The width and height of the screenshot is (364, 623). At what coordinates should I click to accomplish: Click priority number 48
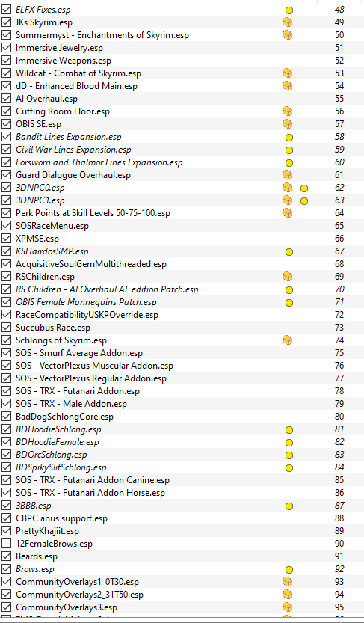point(339,10)
